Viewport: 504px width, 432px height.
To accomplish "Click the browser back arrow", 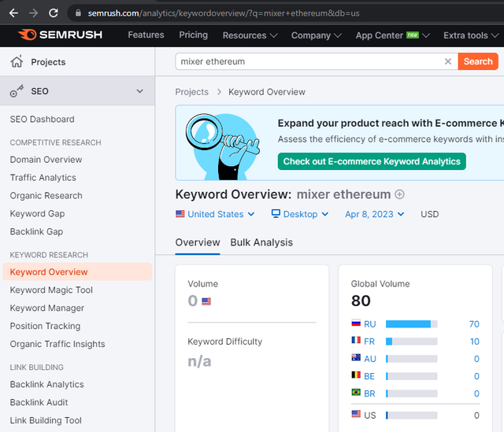I will click(13, 13).
